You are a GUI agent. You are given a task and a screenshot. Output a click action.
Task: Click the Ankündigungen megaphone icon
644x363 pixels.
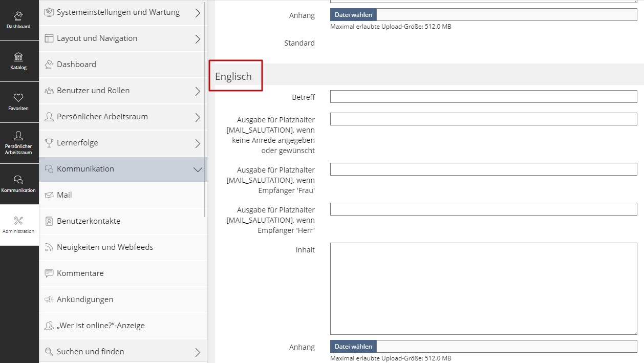[x=49, y=300]
